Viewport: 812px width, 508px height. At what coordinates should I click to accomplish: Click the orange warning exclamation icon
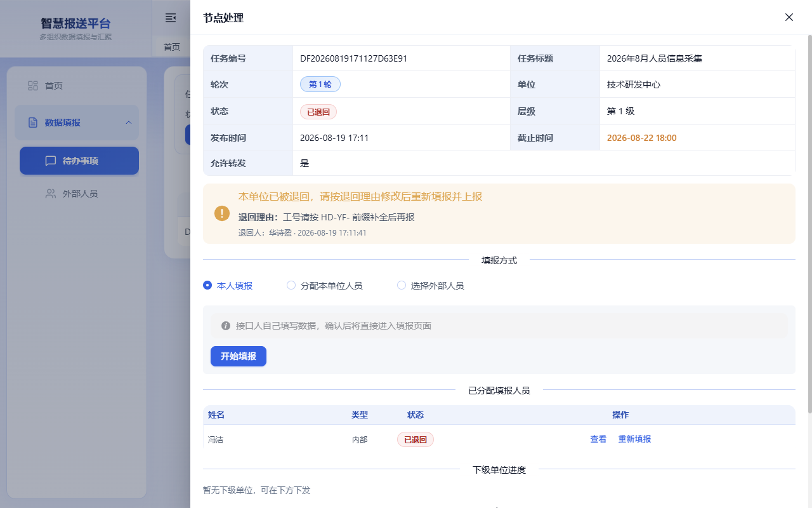(x=222, y=213)
